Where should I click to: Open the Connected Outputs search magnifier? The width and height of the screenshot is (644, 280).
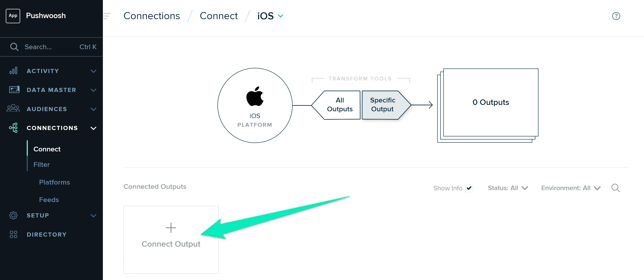615,188
